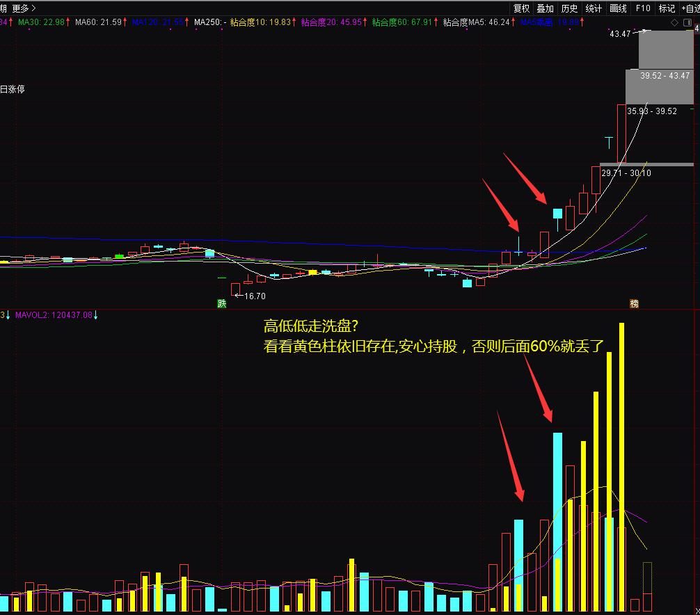The image size is (700, 615).
Task: Expand the 更多 menu at top left
Action: 24,8
